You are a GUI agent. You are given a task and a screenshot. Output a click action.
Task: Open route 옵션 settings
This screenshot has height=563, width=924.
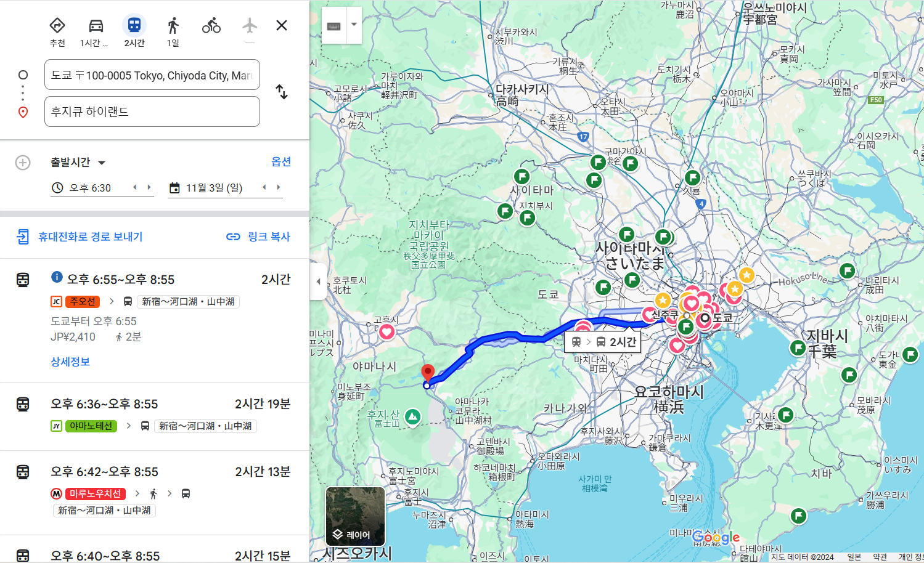click(281, 161)
